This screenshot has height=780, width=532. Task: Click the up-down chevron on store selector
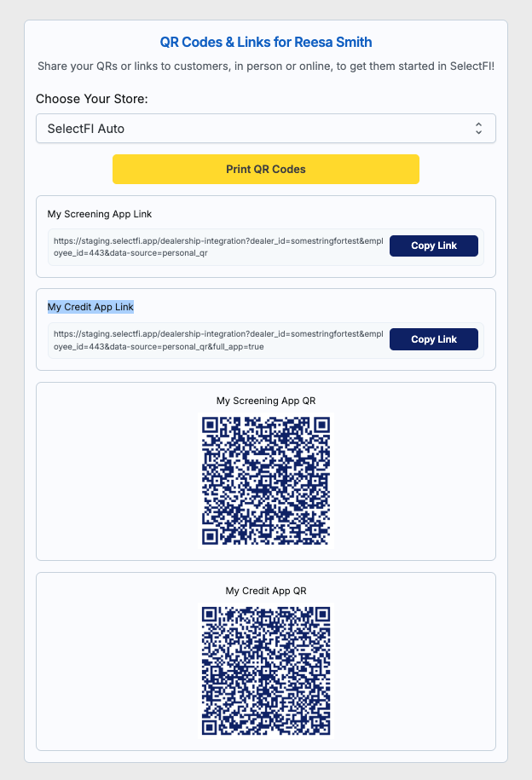click(x=478, y=129)
